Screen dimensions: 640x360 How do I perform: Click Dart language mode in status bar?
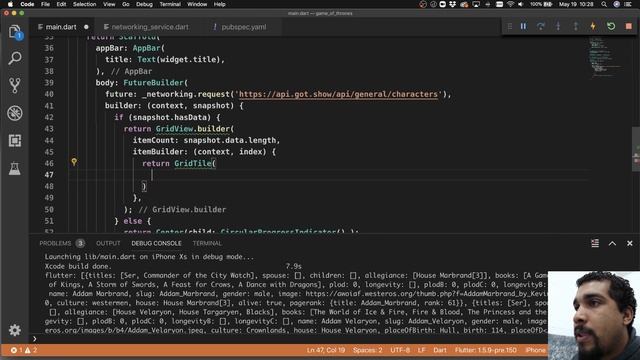point(440,350)
